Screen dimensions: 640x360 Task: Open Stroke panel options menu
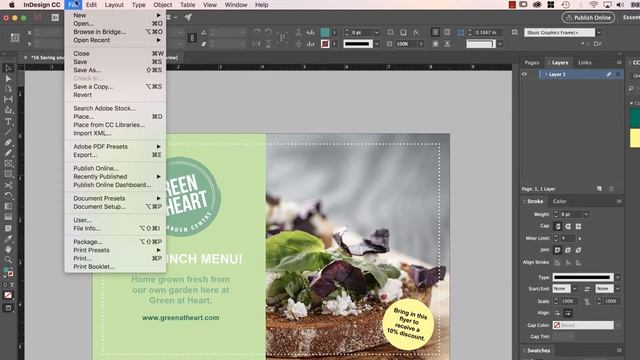[619, 201]
